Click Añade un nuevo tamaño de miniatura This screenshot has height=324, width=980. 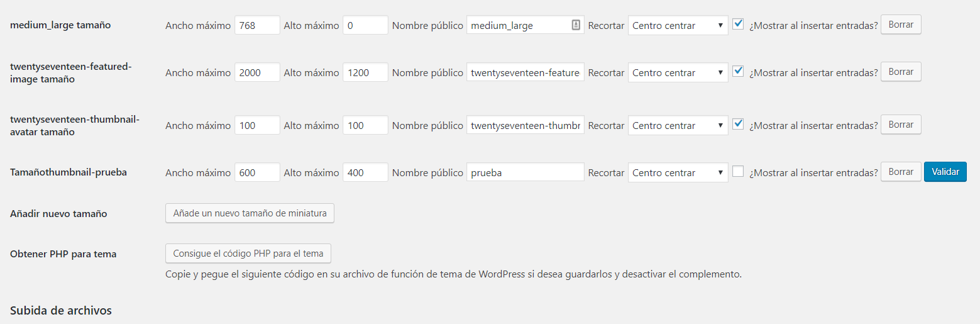click(250, 213)
